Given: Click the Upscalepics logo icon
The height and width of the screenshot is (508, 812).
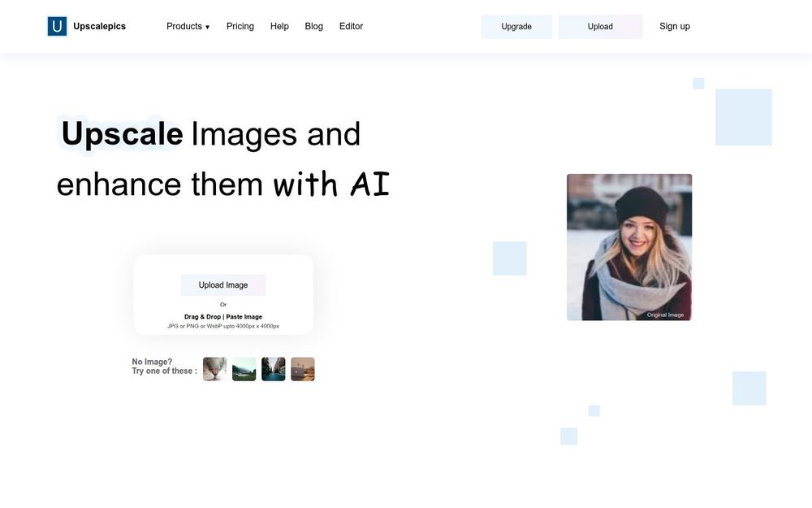Looking at the screenshot, I should 57,25.
